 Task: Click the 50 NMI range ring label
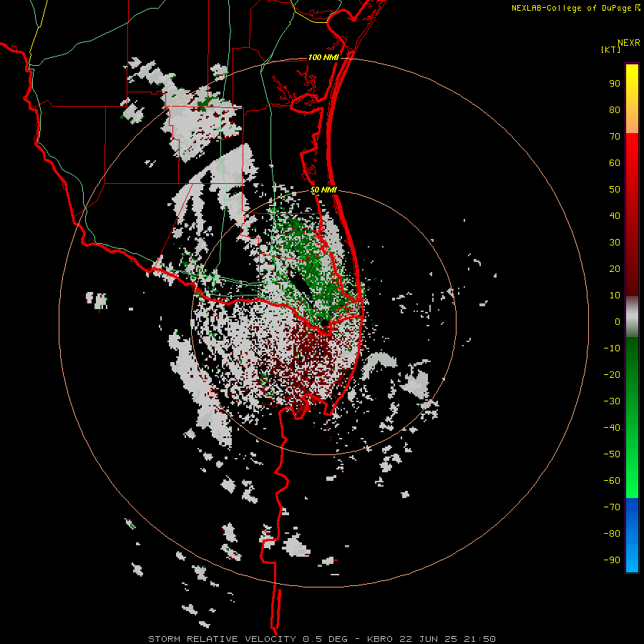tap(323, 190)
